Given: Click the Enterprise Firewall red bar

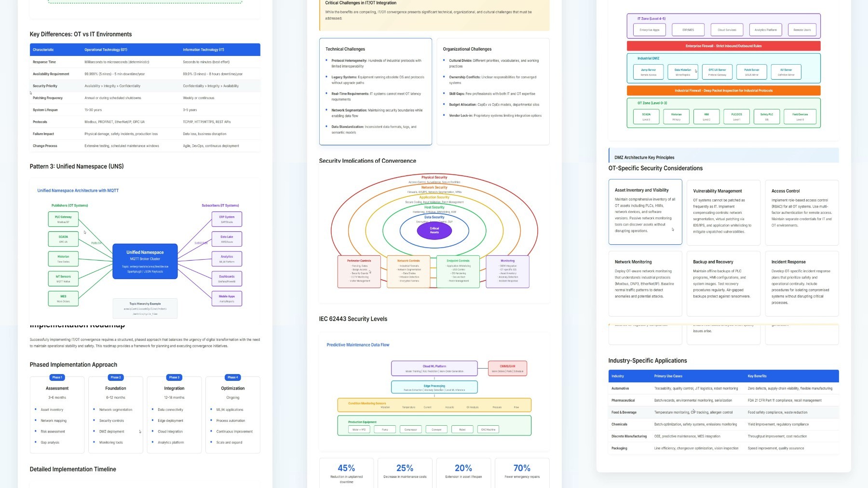Looking at the screenshot, I should point(724,46).
